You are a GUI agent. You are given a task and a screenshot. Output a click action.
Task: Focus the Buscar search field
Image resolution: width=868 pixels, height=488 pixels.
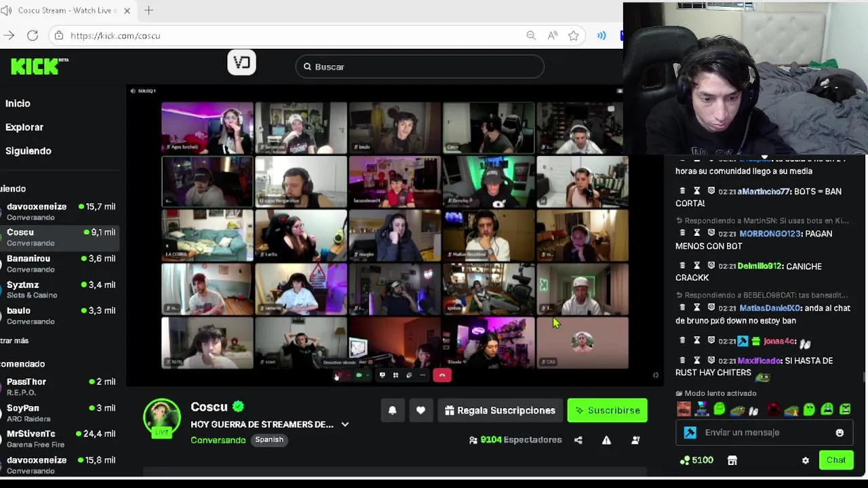tap(420, 66)
